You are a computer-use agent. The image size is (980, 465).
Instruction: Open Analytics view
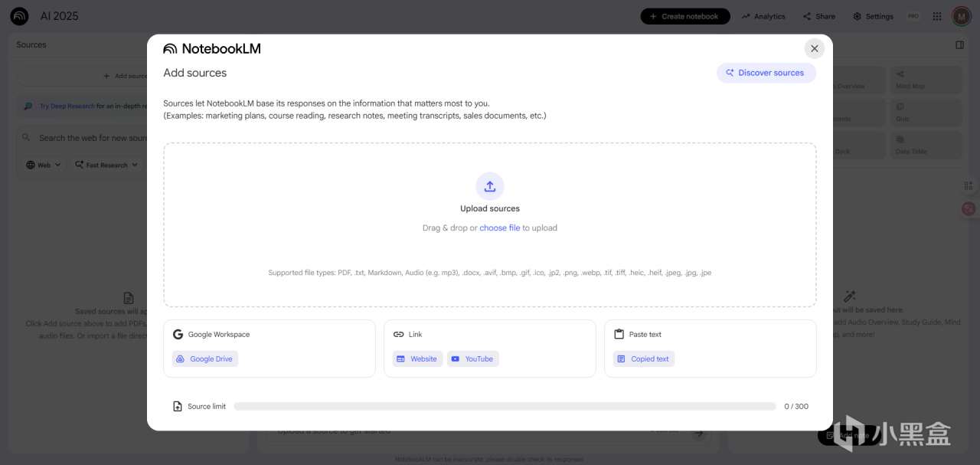pos(763,16)
